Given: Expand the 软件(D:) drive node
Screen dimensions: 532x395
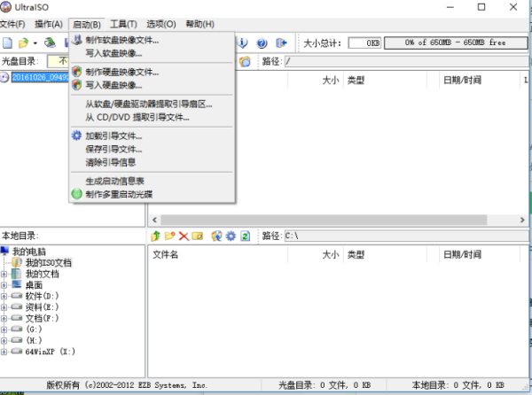Looking at the screenshot, I should click(4, 296).
